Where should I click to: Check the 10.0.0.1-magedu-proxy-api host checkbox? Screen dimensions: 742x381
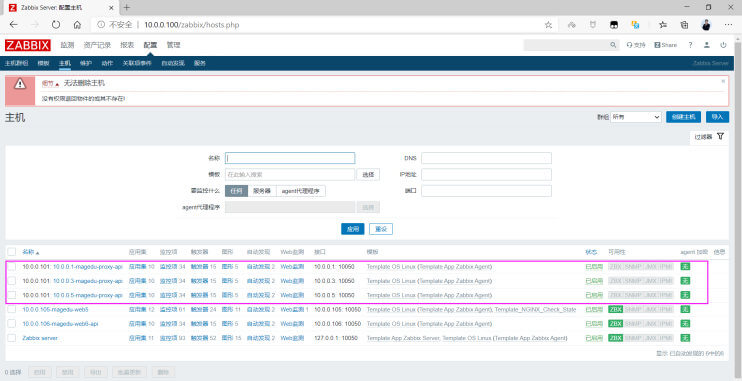[x=12, y=267]
